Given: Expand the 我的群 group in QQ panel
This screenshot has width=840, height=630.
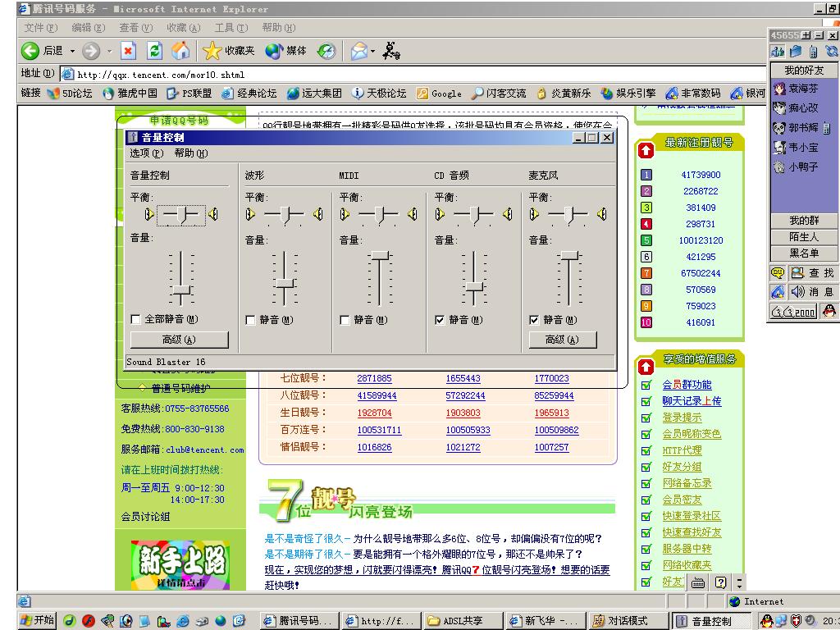Looking at the screenshot, I should click(x=803, y=221).
